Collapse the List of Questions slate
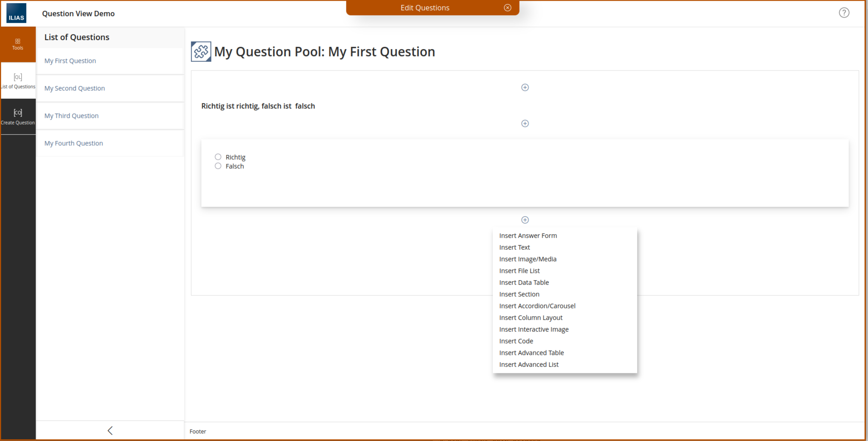868x441 pixels. pyautogui.click(x=110, y=430)
